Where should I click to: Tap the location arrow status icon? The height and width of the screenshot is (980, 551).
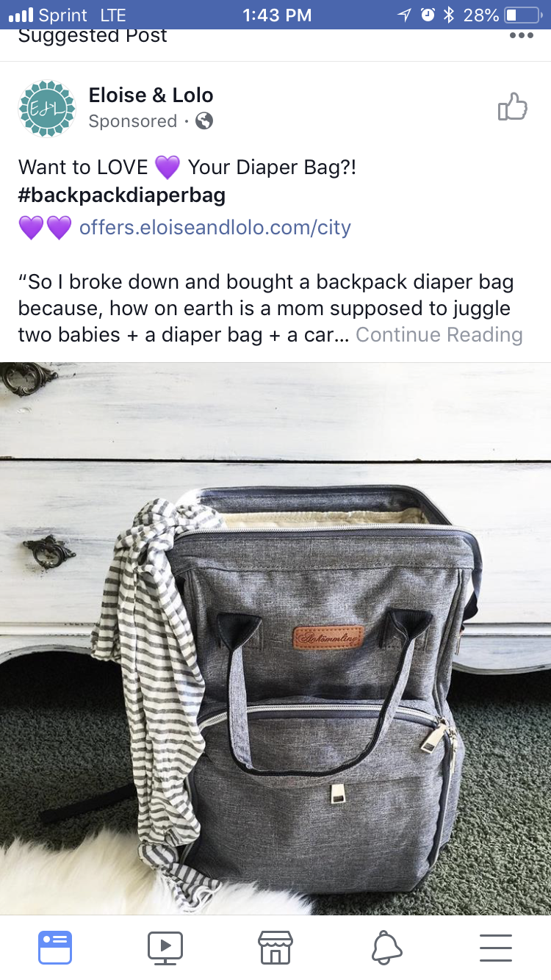click(404, 15)
